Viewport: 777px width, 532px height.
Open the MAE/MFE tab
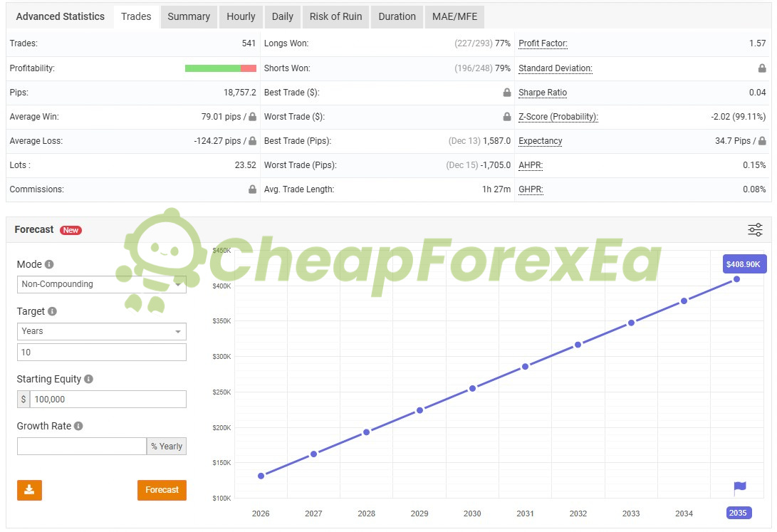pos(454,17)
